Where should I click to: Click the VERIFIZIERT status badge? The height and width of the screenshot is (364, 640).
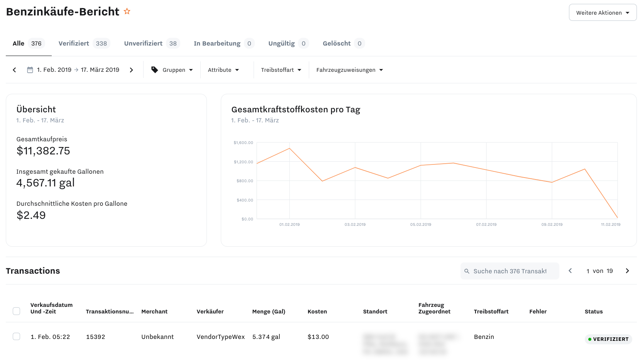[608, 339]
